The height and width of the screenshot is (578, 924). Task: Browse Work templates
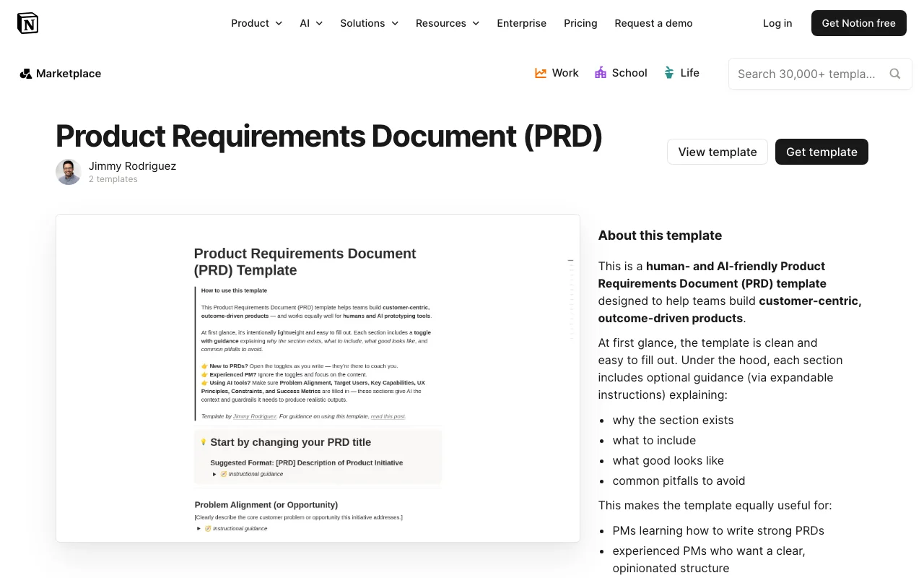(557, 73)
